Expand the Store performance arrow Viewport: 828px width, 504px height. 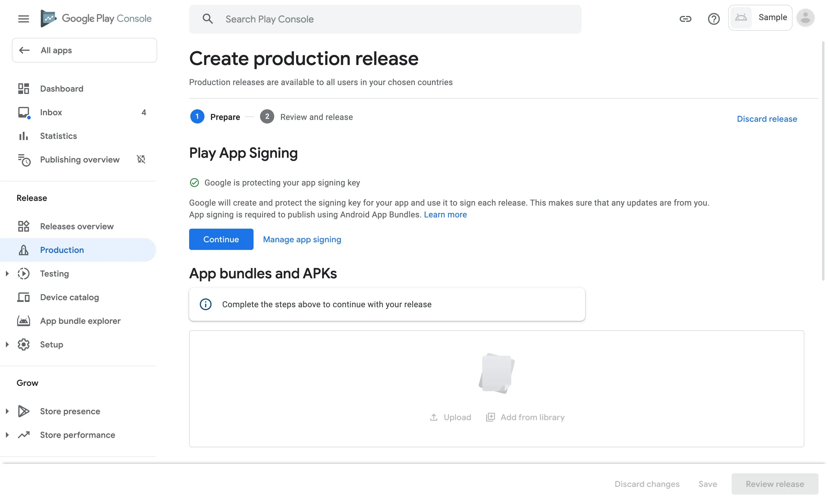point(7,435)
